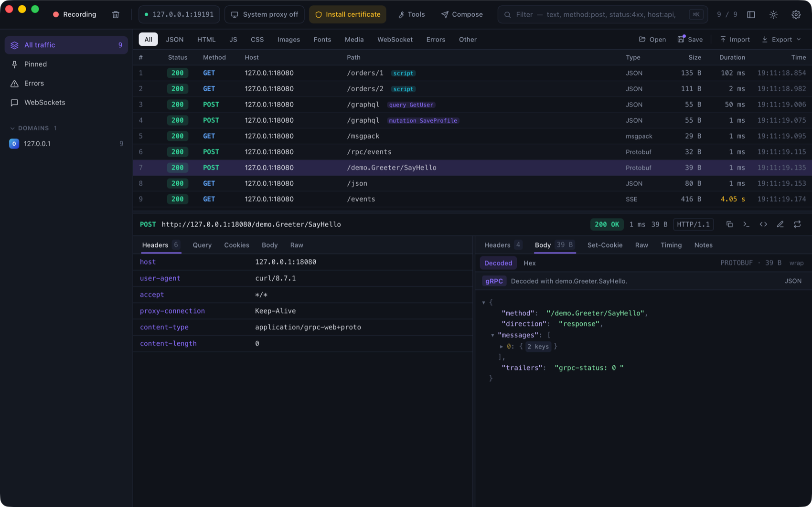
Task: Click the terminal/cURL icon in request bar
Action: [x=746, y=224]
